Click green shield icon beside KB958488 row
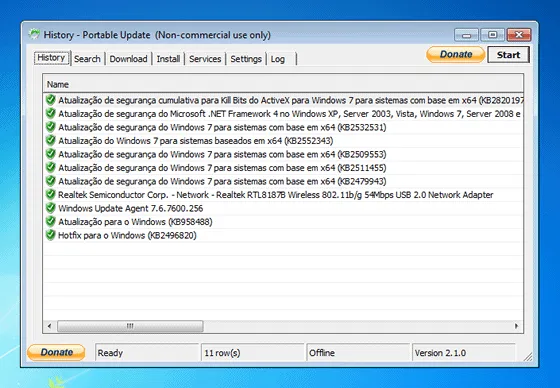The height and width of the screenshot is (388, 560). (51, 222)
